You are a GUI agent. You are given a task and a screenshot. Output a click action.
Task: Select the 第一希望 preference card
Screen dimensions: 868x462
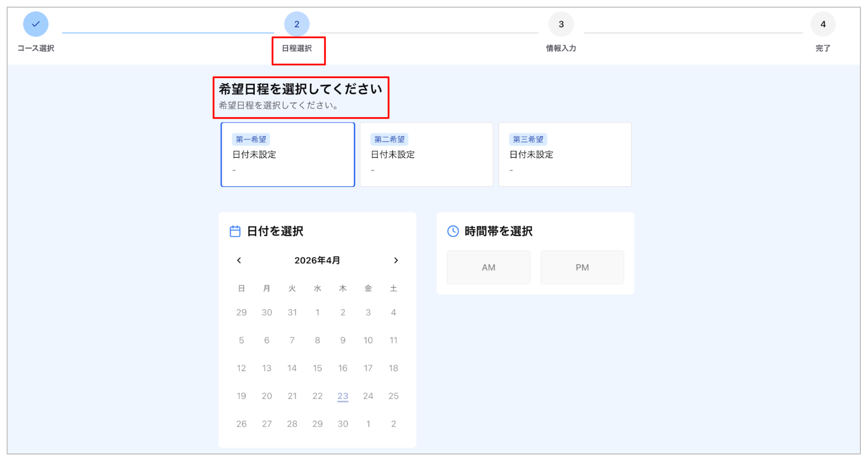(x=288, y=154)
